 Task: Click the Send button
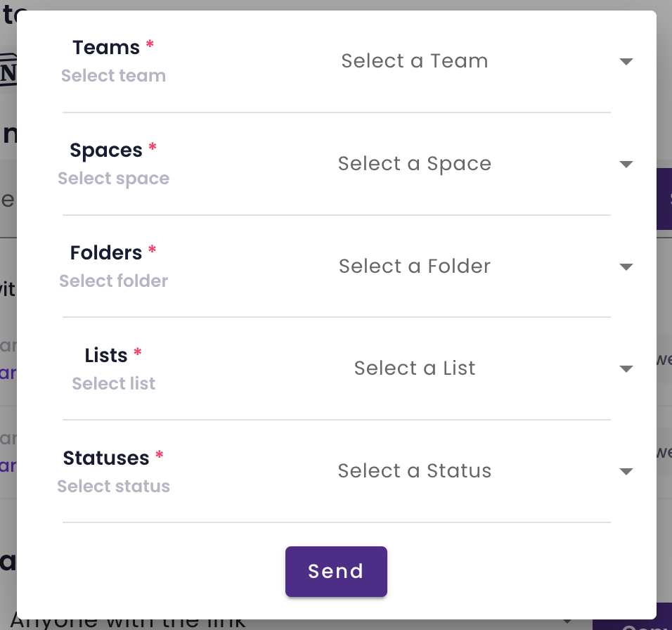[336, 571]
